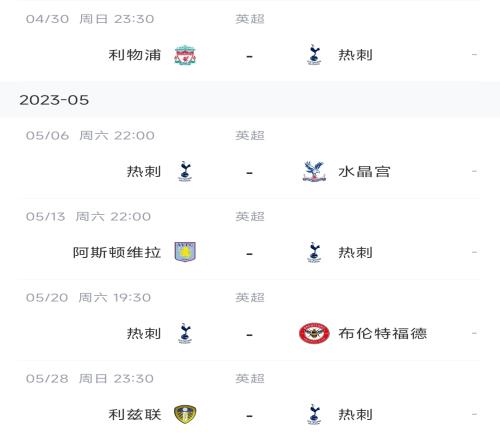500x440 pixels.
Task: Click Tottenham crest in 05/20 match
Action: click(x=185, y=333)
